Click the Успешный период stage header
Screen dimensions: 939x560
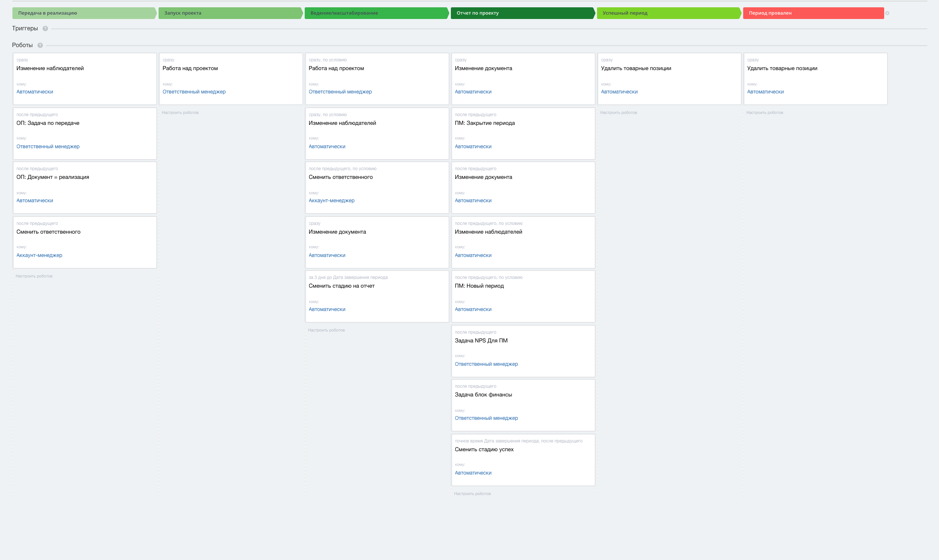(668, 13)
